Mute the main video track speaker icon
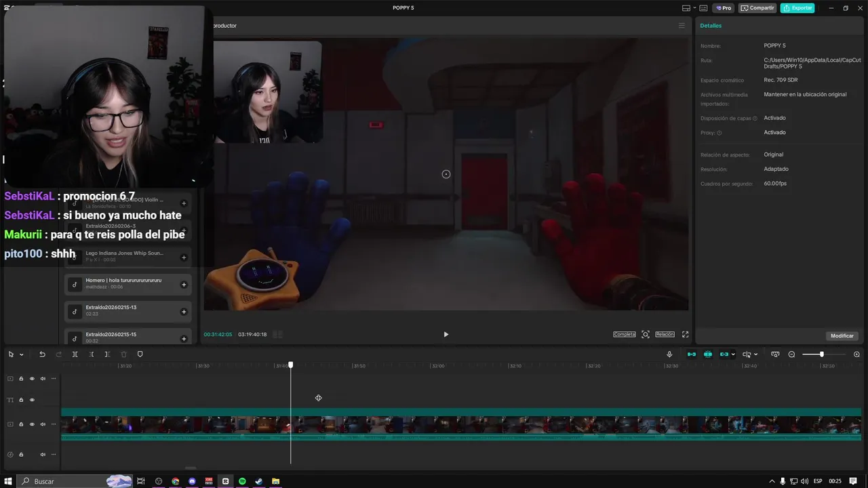Image resolution: width=868 pixels, height=488 pixels. tap(43, 424)
